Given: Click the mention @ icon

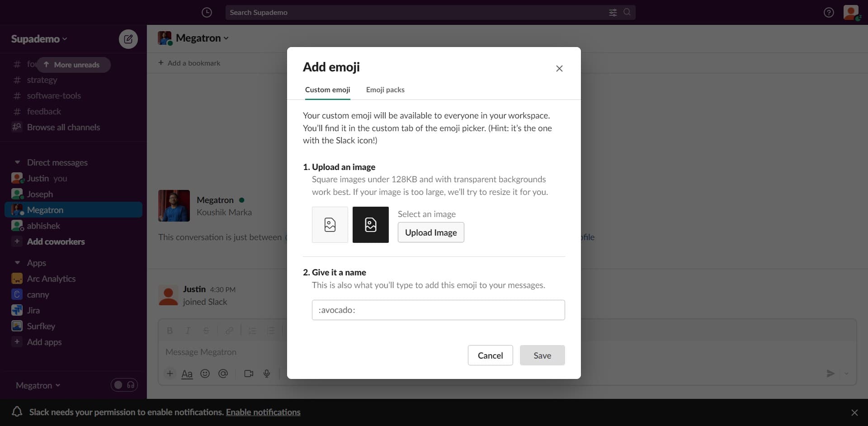Looking at the screenshot, I should pos(223,374).
